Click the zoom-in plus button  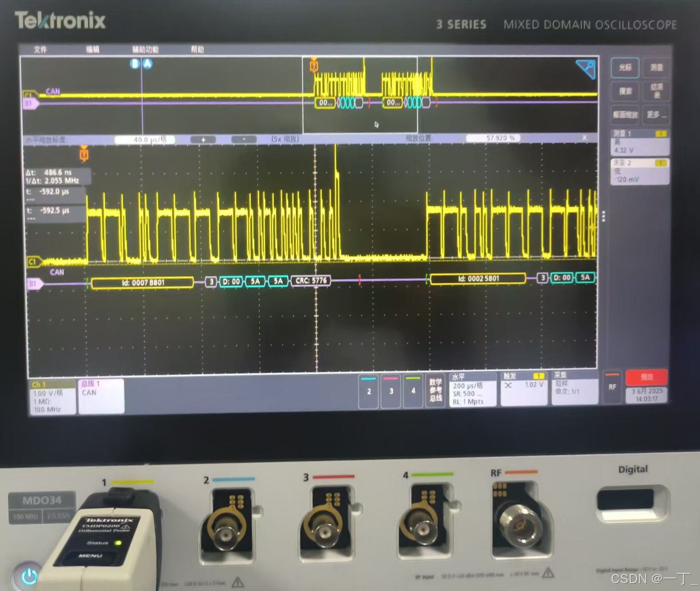point(203,140)
